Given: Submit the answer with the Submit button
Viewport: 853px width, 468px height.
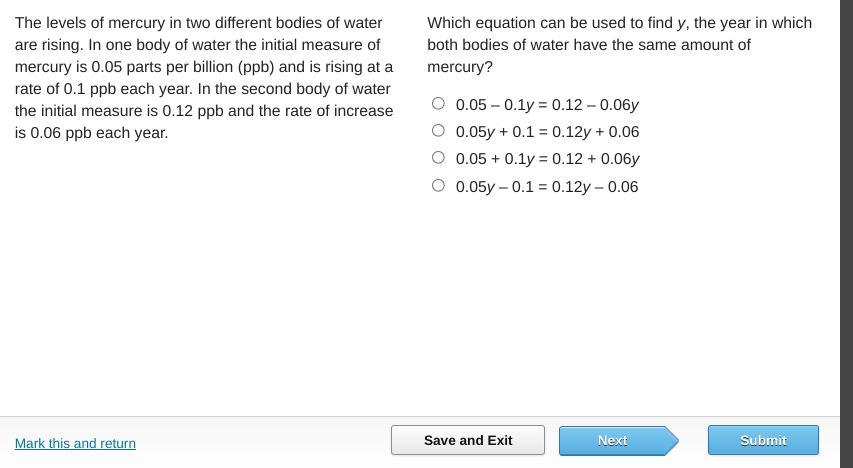Looking at the screenshot, I should pos(763,440).
